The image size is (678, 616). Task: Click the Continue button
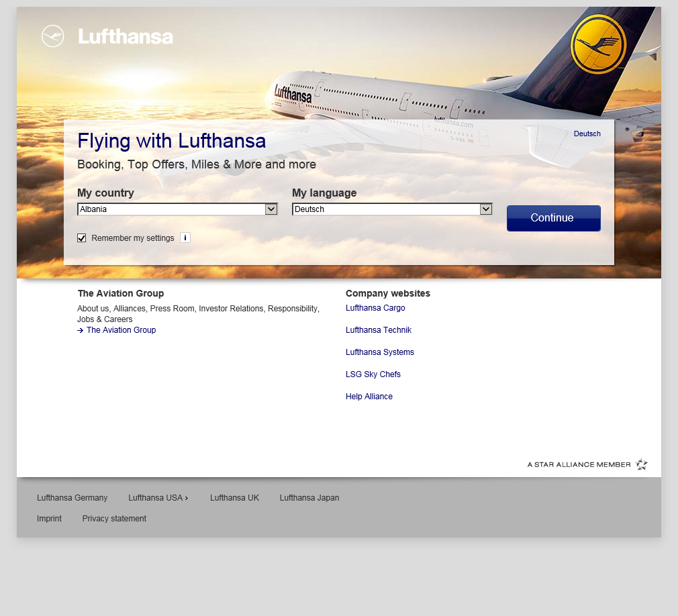[x=553, y=218]
